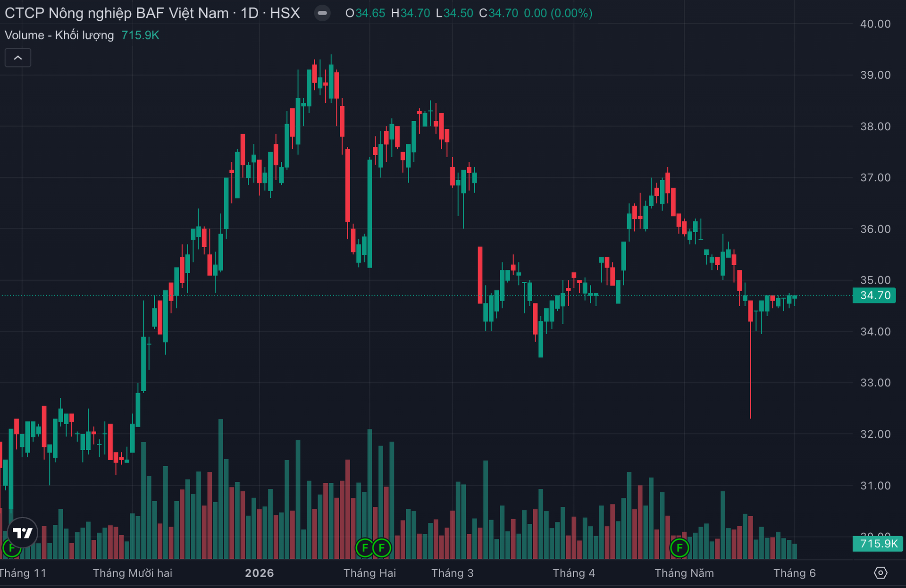
Task: Click the 37.00 price axis label
Action: tap(875, 177)
